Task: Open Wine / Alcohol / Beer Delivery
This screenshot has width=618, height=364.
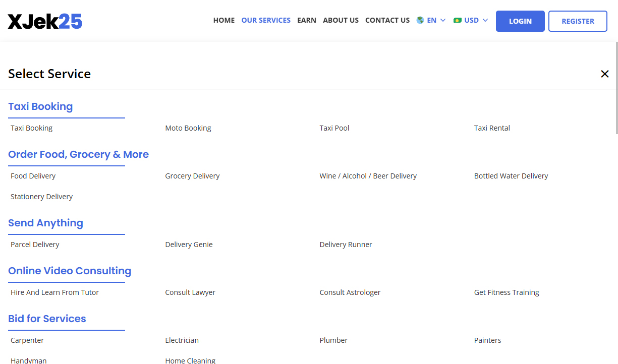Action: pos(368,176)
